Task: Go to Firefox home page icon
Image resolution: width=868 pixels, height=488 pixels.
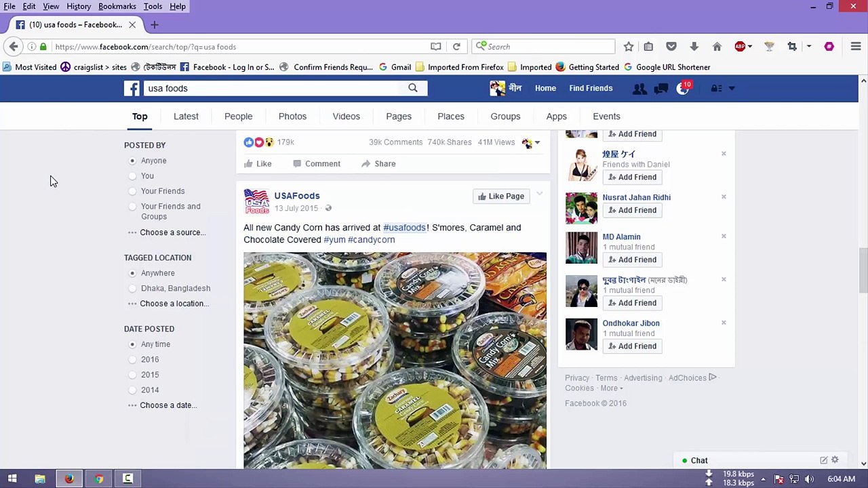Action: click(717, 47)
